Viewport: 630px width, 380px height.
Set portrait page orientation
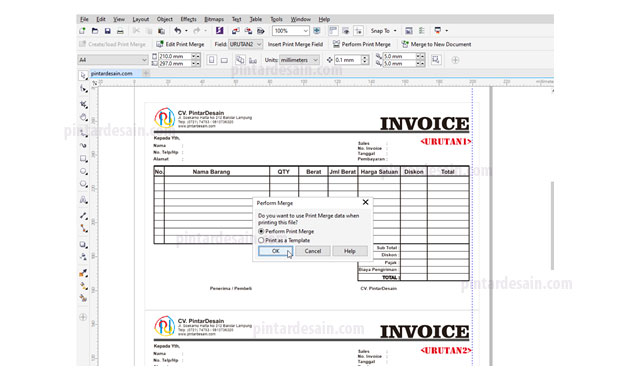(212, 60)
